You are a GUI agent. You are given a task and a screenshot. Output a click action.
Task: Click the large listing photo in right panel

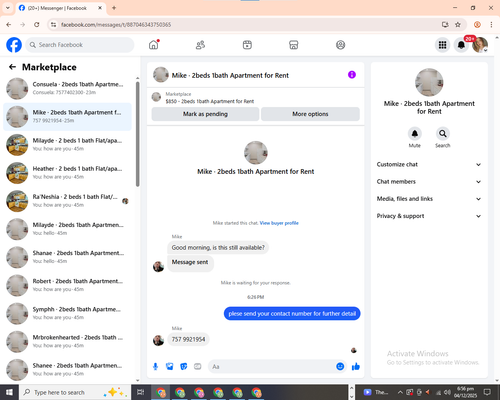point(429,82)
